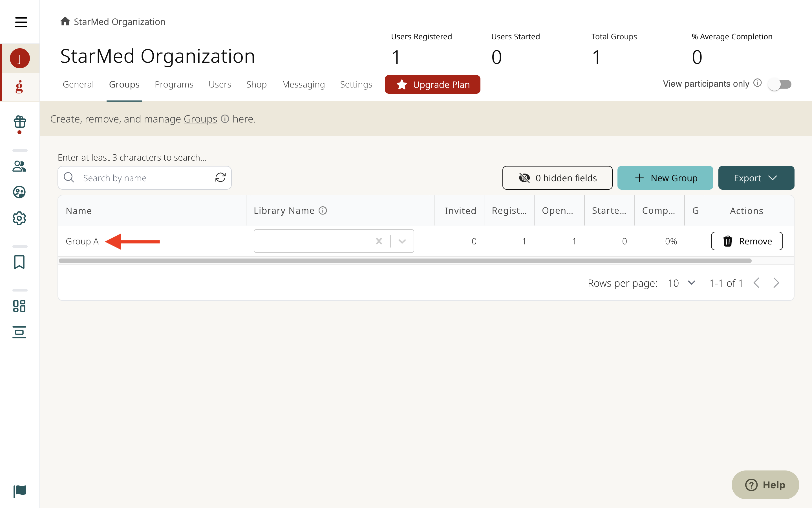This screenshot has height=508, width=812.
Task: Show the 0 hidden fields menu
Action: click(557, 178)
